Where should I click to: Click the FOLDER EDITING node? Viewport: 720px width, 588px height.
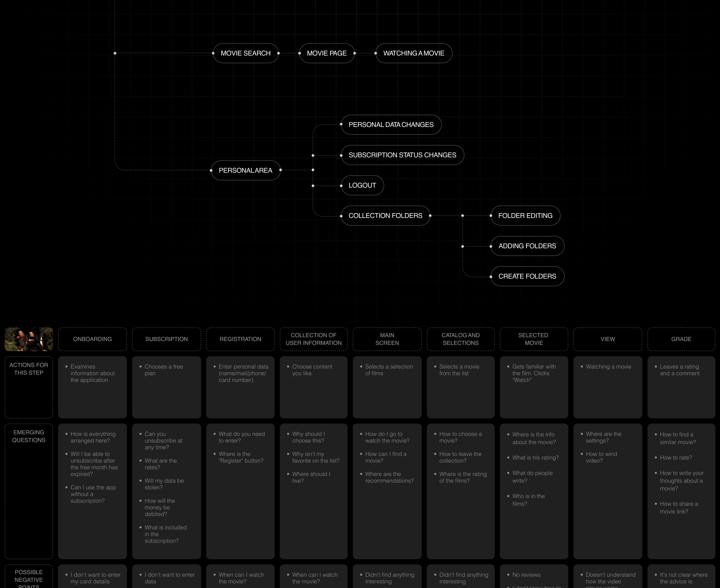coord(525,216)
